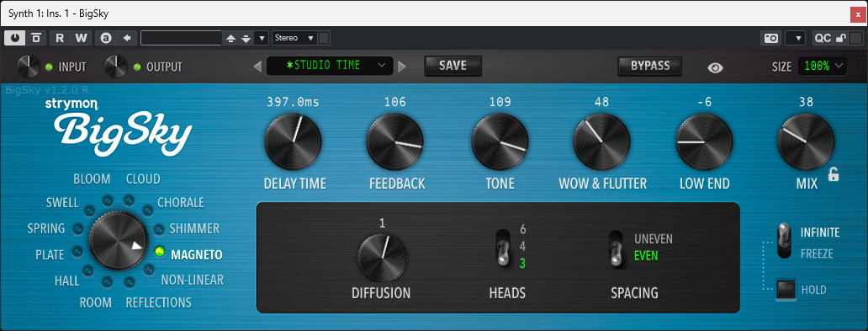Click the reverb type selector knob
Viewport: 868px width, 331px height.
pyautogui.click(x=119, y=241)
